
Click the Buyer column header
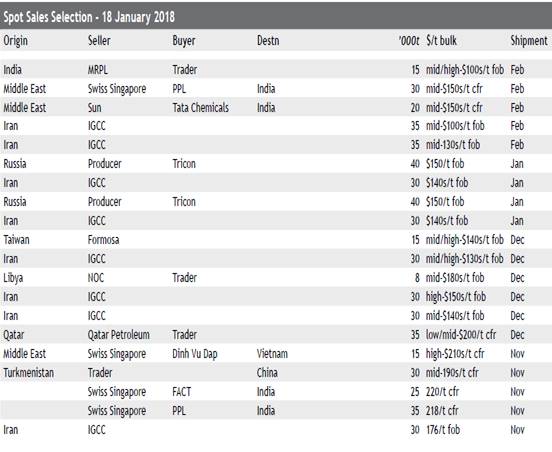tap(184, 41)
